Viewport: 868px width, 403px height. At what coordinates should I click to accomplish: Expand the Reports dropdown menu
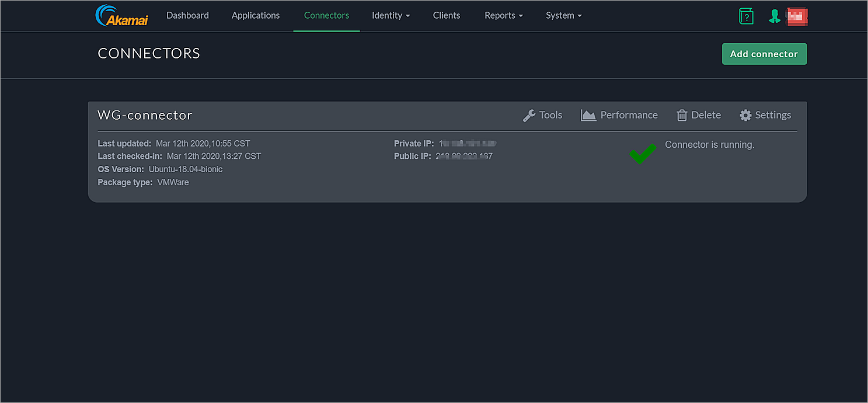point(503,16)
